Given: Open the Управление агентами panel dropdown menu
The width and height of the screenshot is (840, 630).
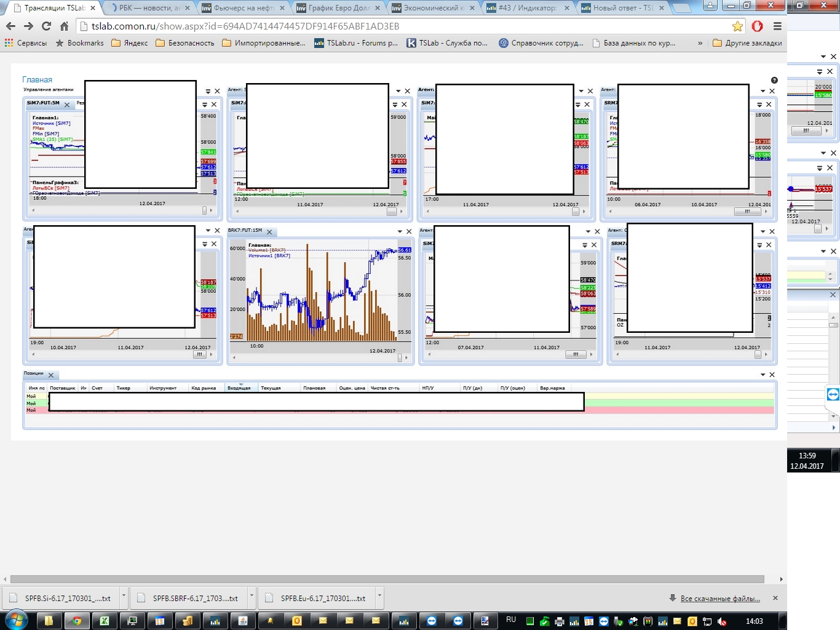Looking at the screenshot, I should pos(208,91).
